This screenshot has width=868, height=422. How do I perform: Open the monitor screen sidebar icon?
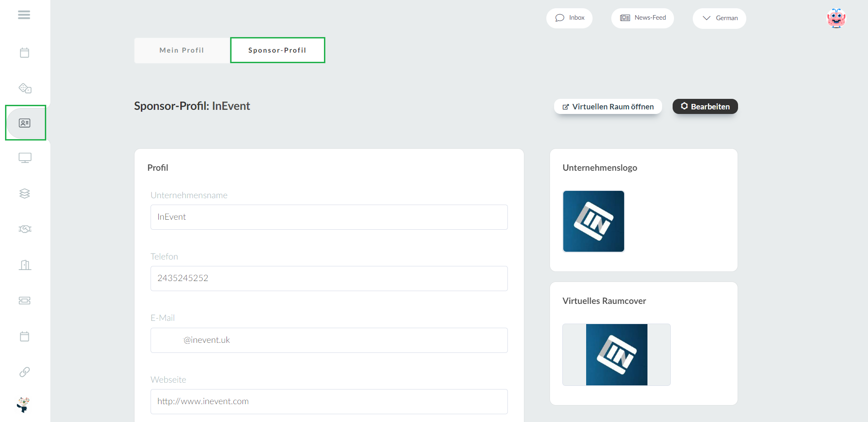[x=25, y=158]
